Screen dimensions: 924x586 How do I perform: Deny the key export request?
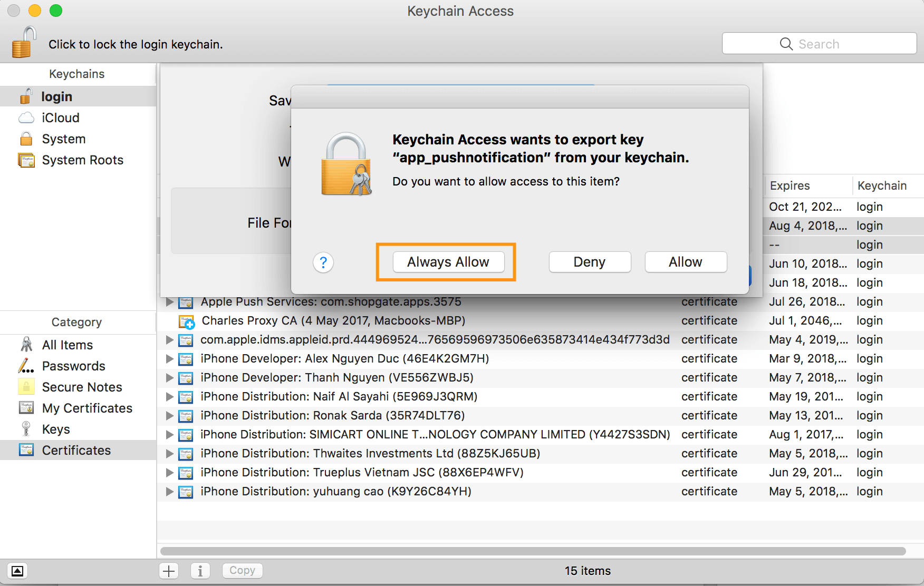point(590,262)
